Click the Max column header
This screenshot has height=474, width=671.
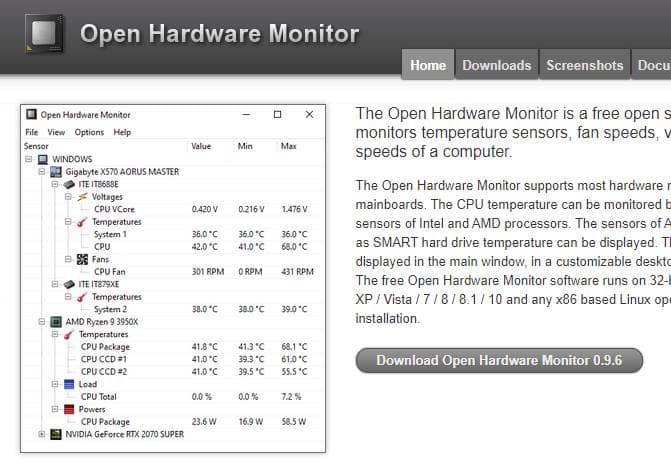[x=289, y=146]
